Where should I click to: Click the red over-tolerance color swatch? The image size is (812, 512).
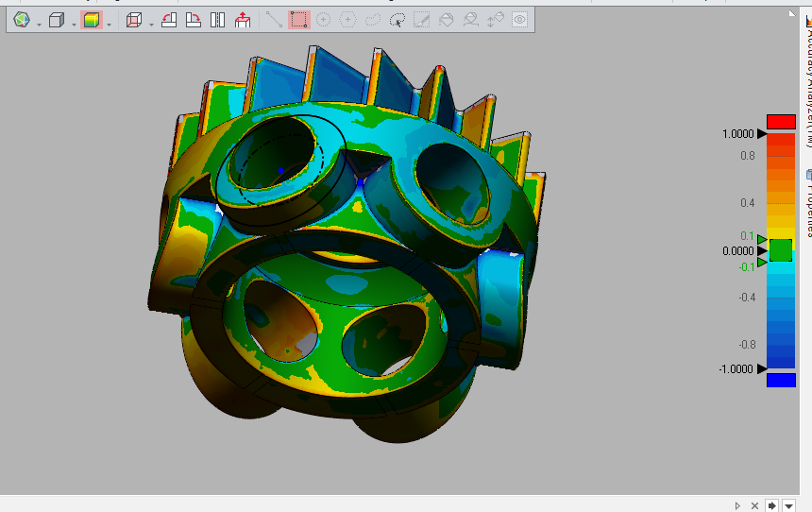point(781,122)
